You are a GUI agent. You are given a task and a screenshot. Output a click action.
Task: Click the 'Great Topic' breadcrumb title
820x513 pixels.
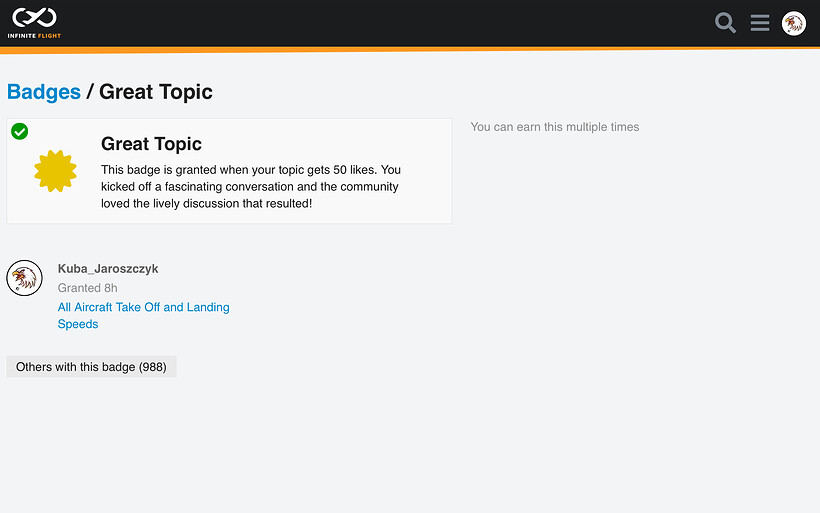156,92
